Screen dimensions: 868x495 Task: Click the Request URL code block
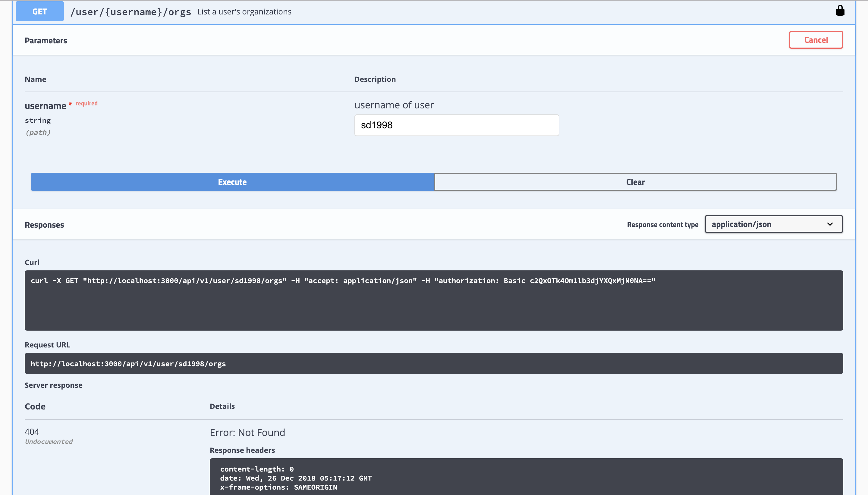click(433, 363)
